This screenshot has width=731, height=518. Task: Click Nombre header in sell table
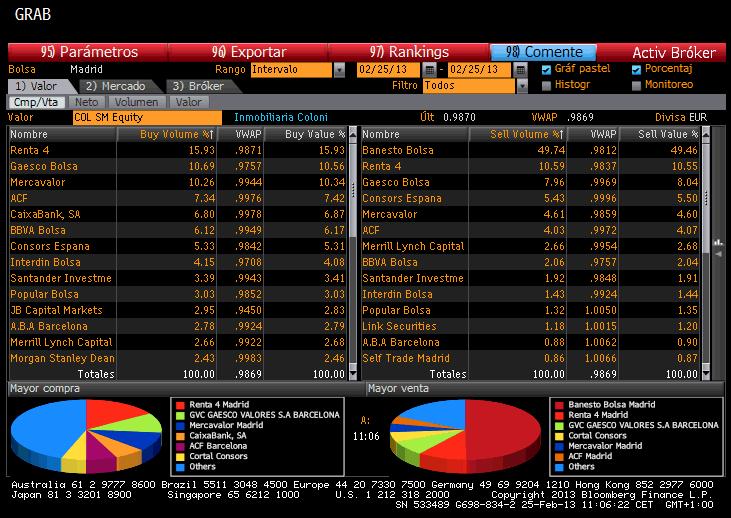point(415,134)
